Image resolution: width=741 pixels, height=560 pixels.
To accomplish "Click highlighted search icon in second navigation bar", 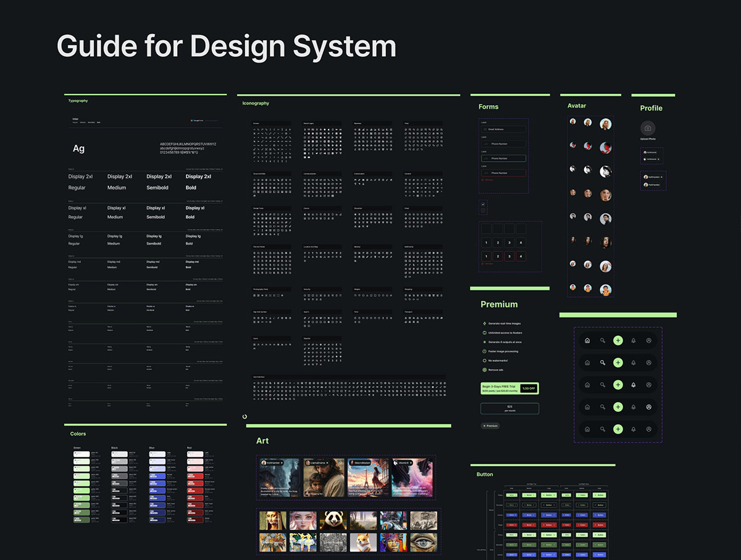I will click(603, 362).
